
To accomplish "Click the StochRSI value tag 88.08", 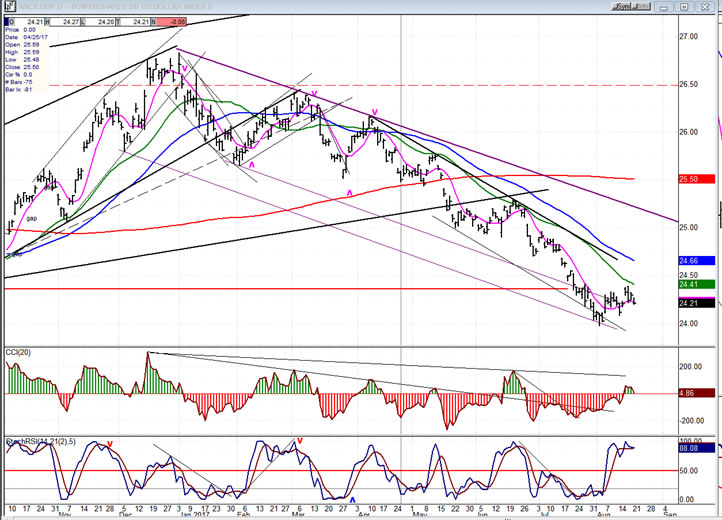I will pos(697,448).
